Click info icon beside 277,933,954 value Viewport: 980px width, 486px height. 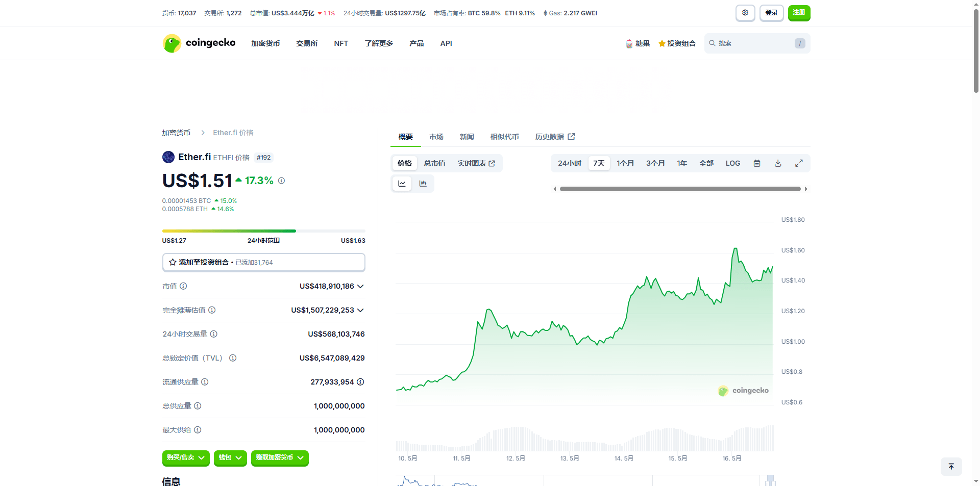coord(360,382)
